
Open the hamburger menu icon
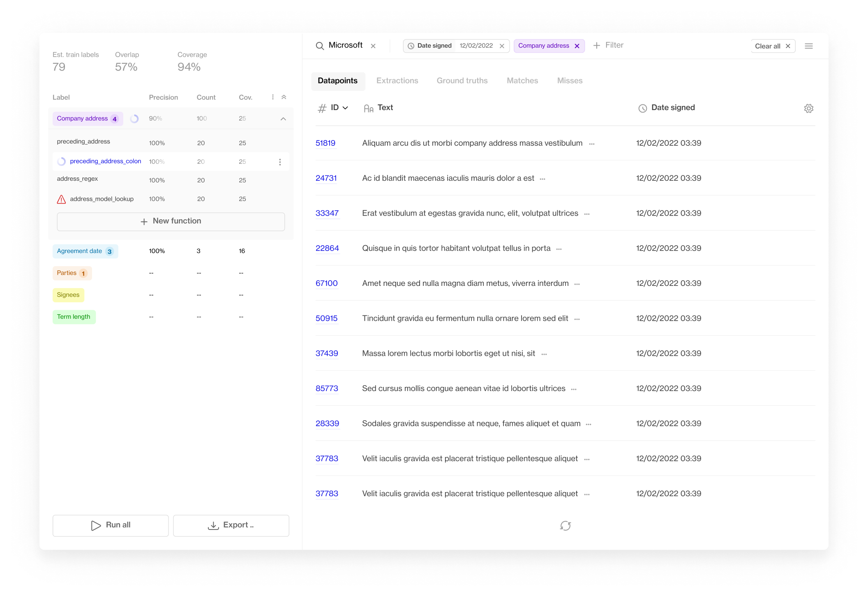(808, 46)
